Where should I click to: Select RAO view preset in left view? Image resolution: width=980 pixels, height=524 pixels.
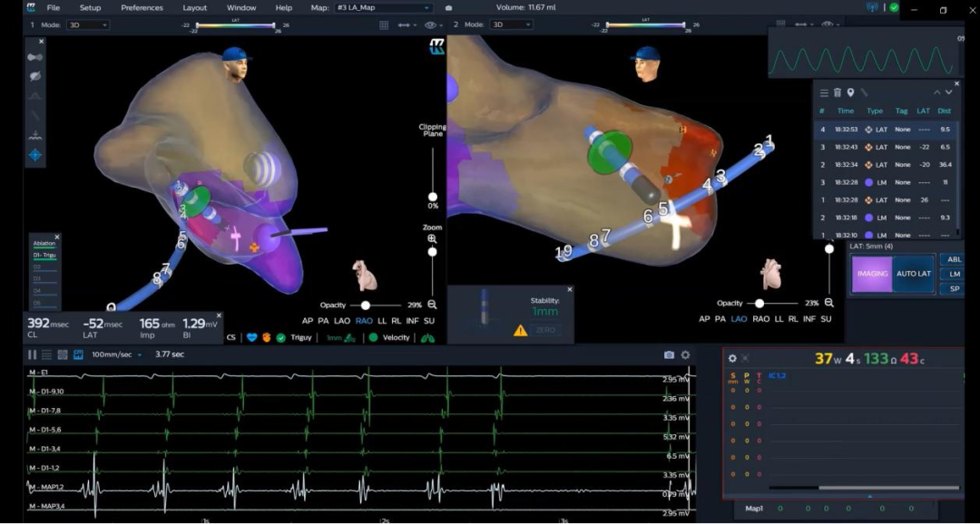pos(364,319)
